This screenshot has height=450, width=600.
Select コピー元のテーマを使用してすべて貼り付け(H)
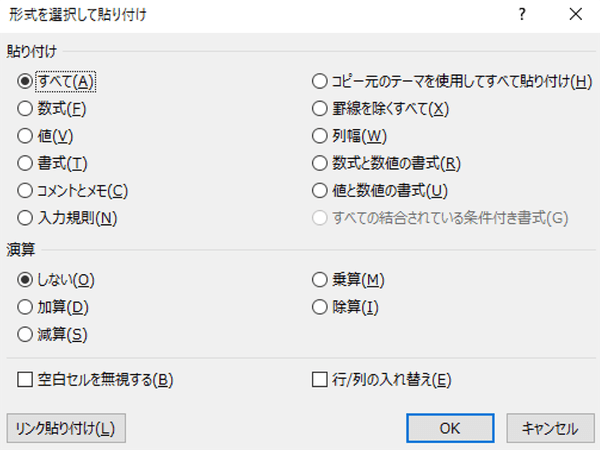tap(321, 81)
